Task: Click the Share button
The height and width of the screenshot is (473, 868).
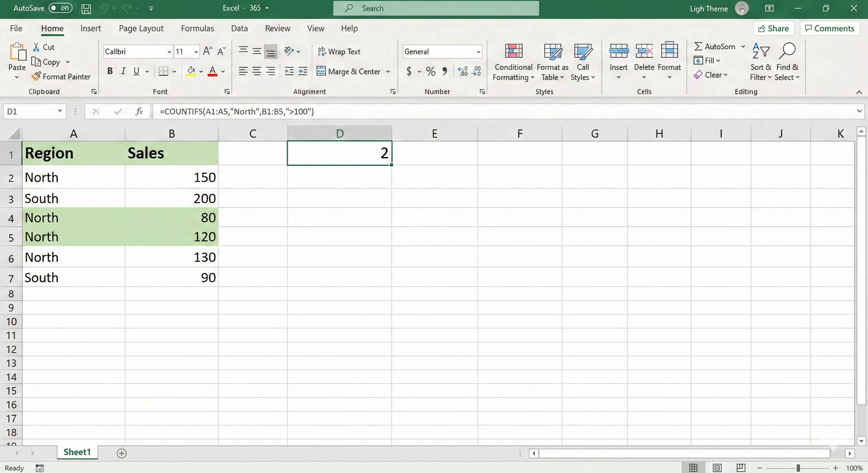Action: click(x=773, y=28)
